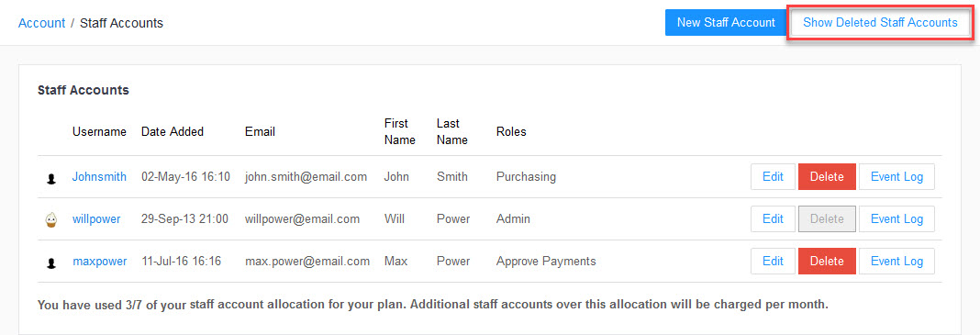Click the Date Added column header

[x=173, y=132]
